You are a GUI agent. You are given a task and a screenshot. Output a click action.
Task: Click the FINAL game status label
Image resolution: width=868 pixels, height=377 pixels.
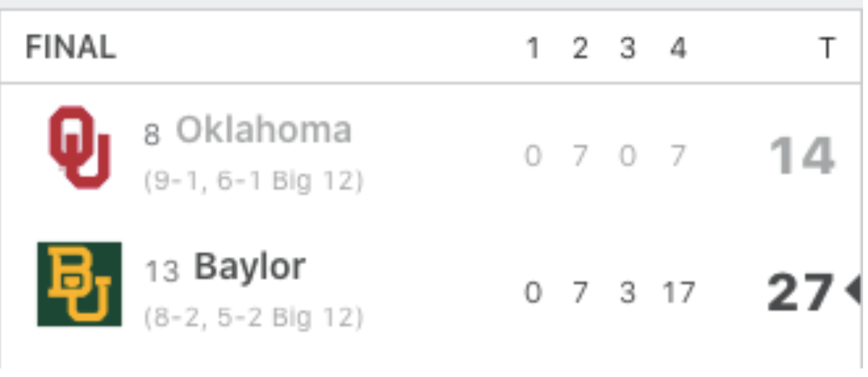coord(71,47)
